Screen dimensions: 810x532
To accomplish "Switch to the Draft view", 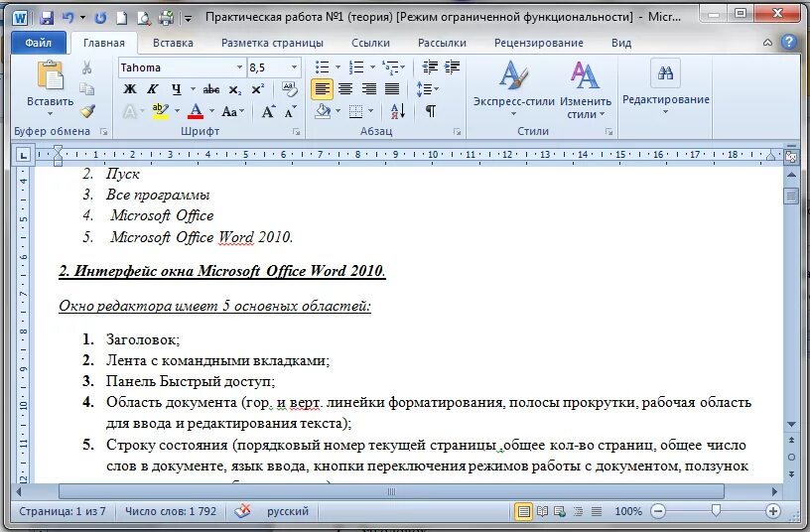I will pos(597,511).
